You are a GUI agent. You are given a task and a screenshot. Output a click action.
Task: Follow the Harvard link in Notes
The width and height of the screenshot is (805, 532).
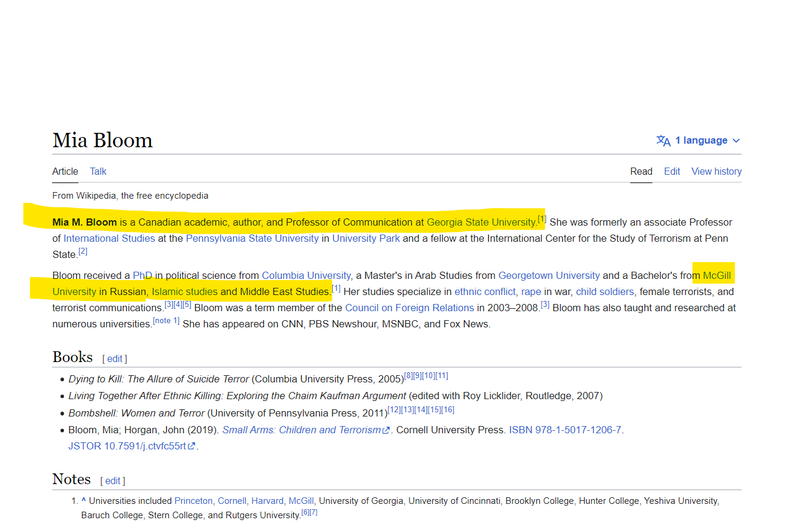(x=267, y=500)
